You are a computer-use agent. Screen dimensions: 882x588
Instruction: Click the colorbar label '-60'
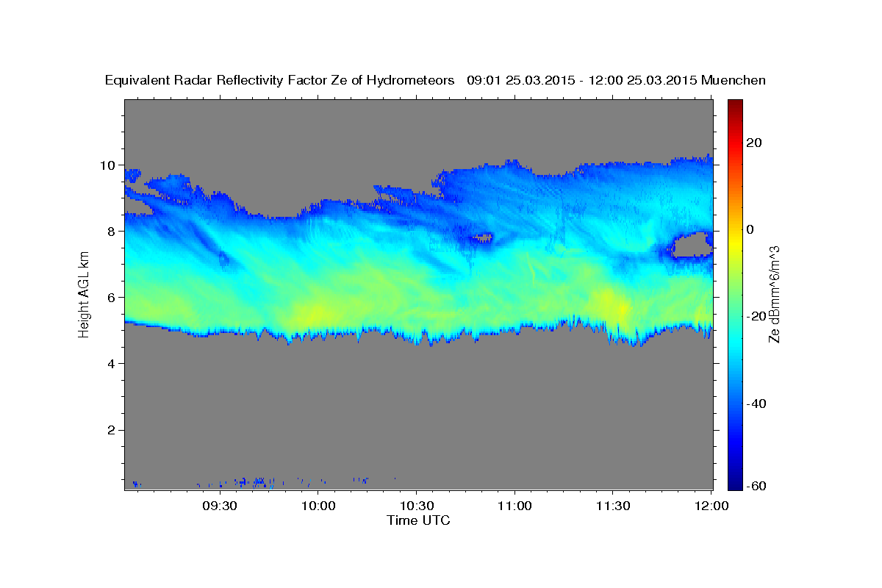tap(755, 486)
